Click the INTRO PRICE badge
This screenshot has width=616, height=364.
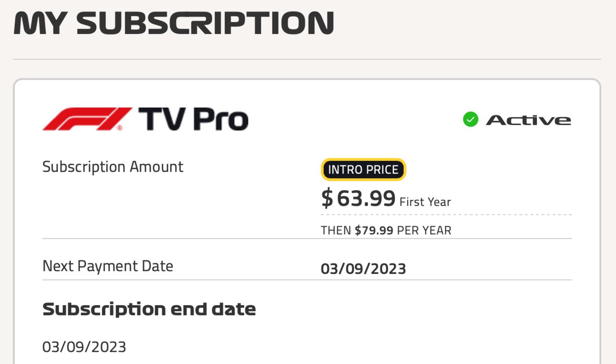point(364,169)
